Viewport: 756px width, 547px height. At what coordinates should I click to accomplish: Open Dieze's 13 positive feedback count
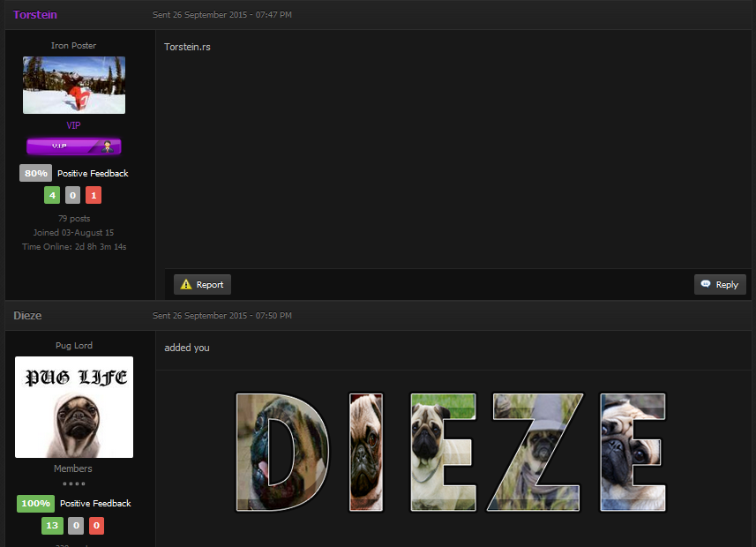click(52, 526)
